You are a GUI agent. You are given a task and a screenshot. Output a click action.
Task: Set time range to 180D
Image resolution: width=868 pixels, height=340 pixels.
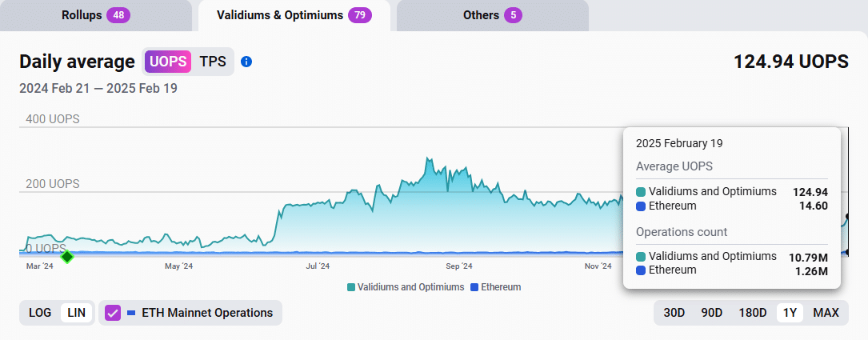tap(752, 313)
